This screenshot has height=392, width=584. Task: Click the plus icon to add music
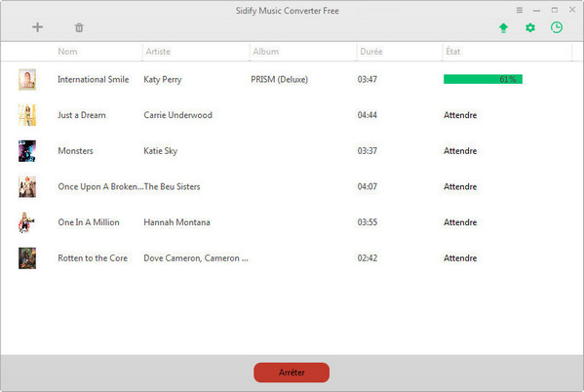coord(37,27)
